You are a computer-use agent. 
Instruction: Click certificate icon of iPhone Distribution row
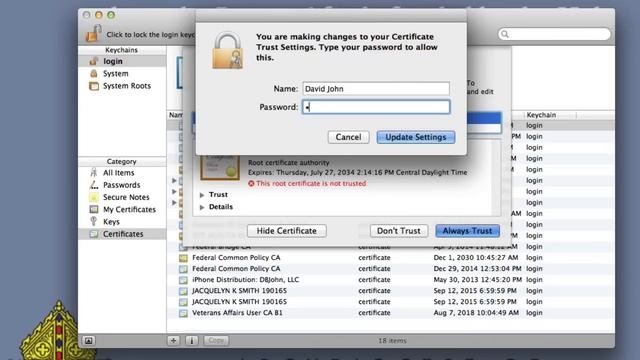tap(183, 280)
